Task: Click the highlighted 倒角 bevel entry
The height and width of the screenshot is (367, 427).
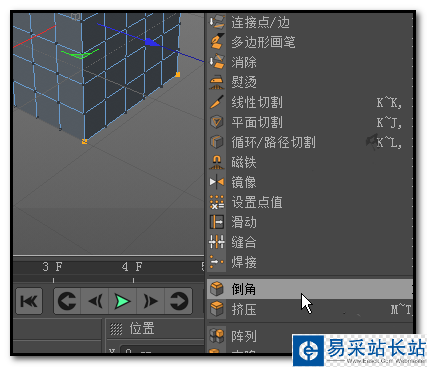Action: point(310,289)
